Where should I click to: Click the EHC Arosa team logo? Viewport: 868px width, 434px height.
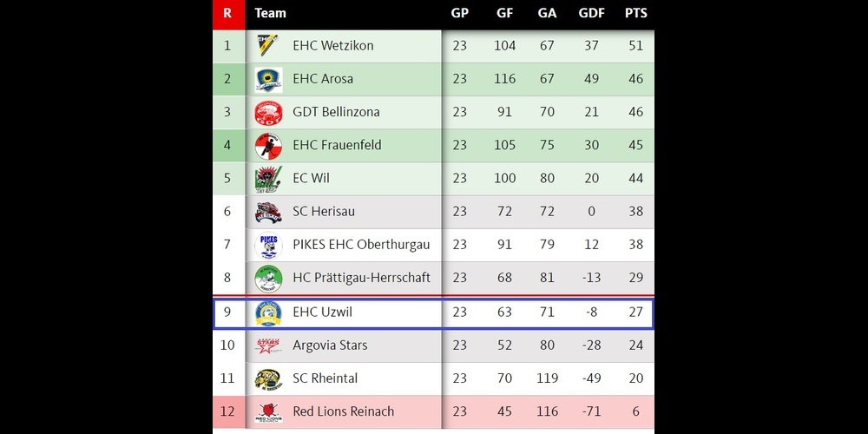(268, 79)
